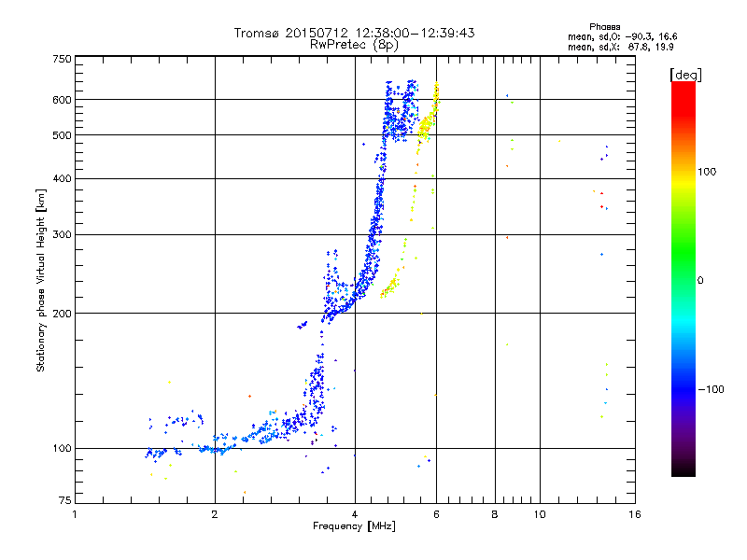The image size is (747, 560).
Task: Click the plot title 'Tromsø 20150712 12:38:00-12:39:43'
Action: pos(354,33)
